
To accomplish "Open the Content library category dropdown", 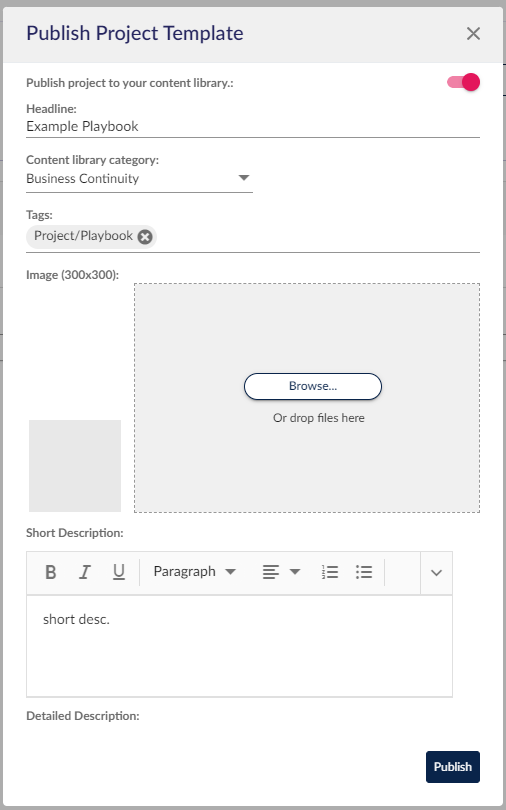I will point(139,179).
